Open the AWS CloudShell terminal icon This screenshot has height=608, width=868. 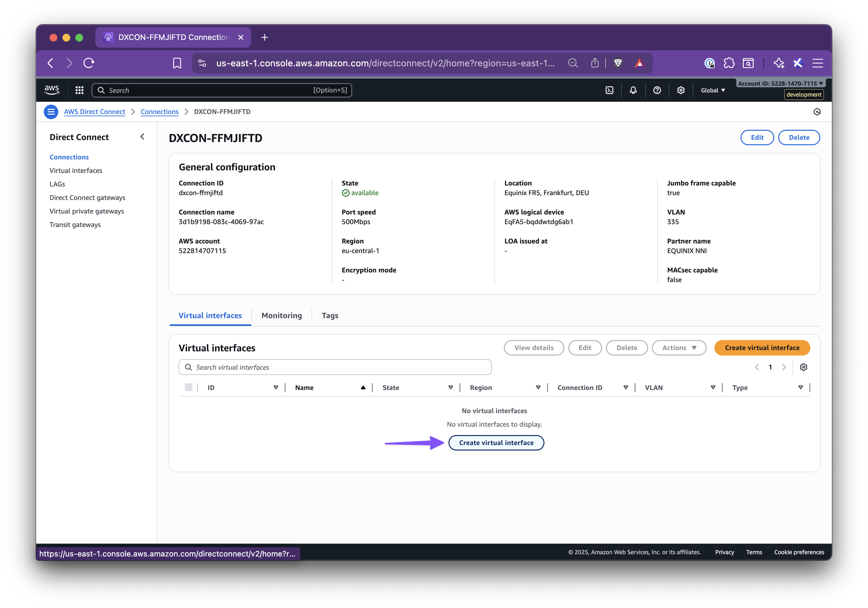pos(609,90)
